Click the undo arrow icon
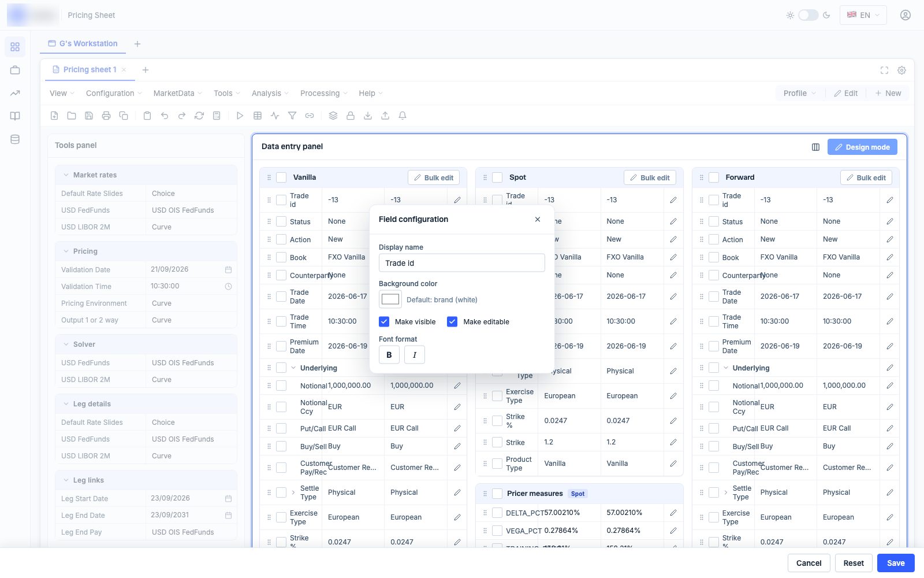 (165, 116)
